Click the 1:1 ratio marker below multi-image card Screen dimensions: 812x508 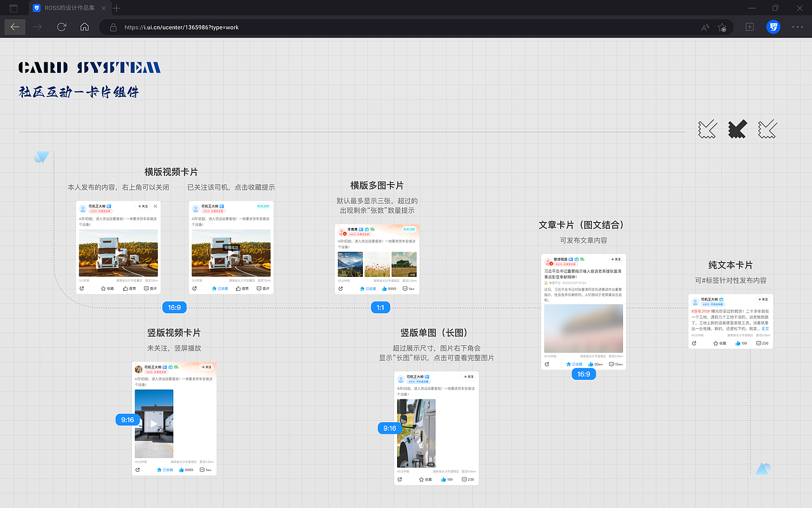pos(381,307)
